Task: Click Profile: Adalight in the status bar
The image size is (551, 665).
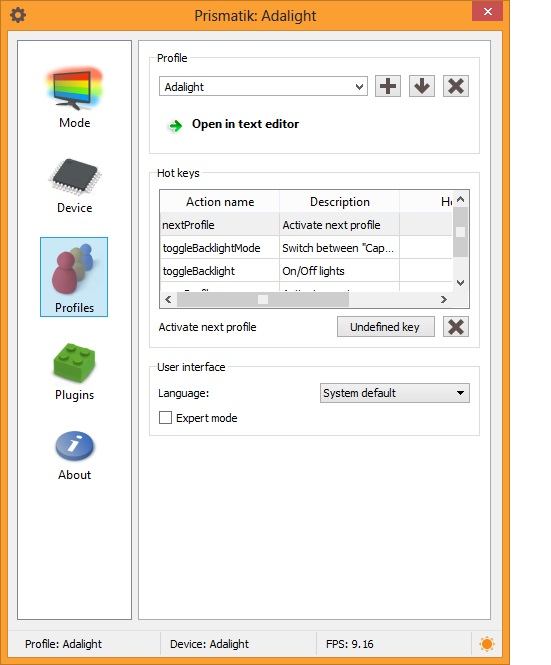Action: click(63, 644)
